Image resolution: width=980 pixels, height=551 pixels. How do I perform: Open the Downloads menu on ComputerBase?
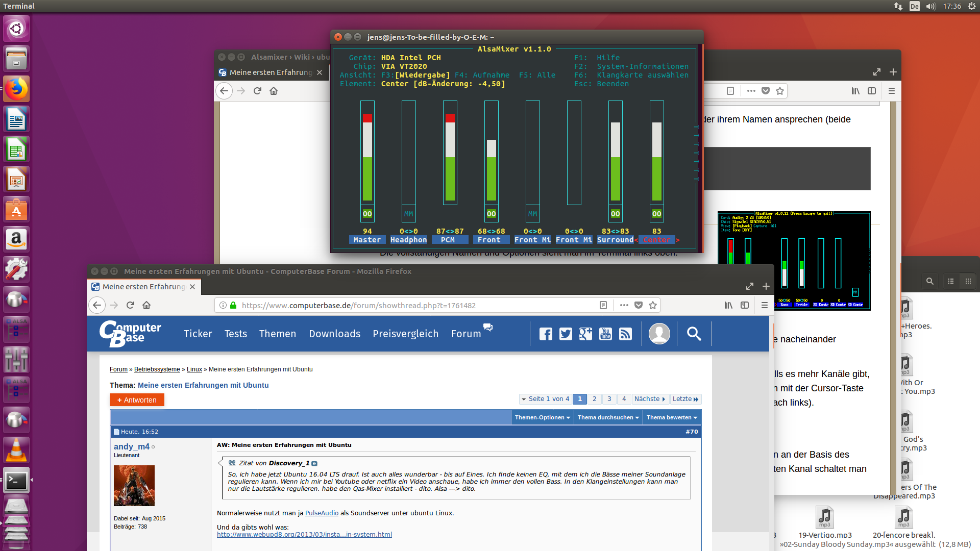[334, 334]
